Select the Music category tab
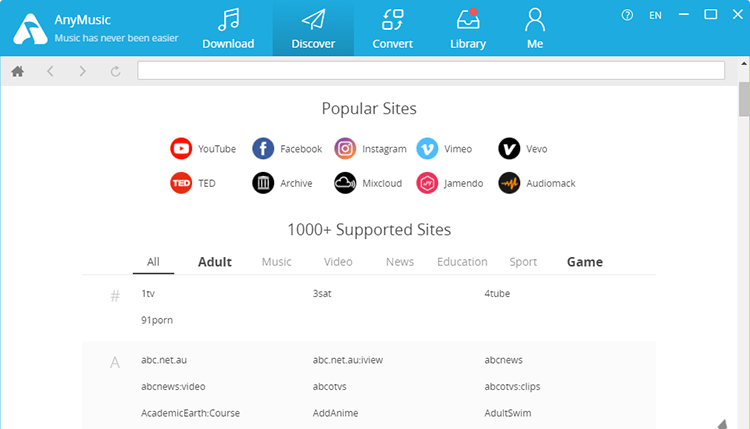The height and width of the screenshot is (429, 750). pyautogui.click(x=276, y=262)
